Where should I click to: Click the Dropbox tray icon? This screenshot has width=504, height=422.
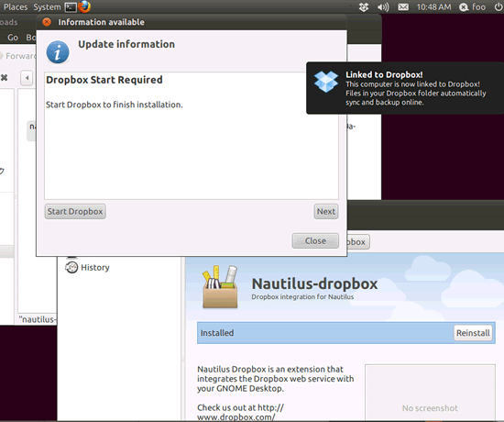pos(364,7)
